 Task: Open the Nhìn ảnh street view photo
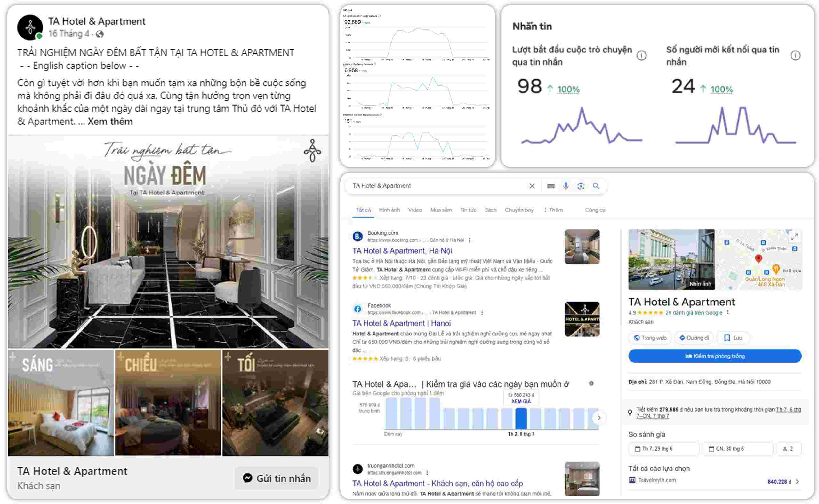tap(671, 259)
